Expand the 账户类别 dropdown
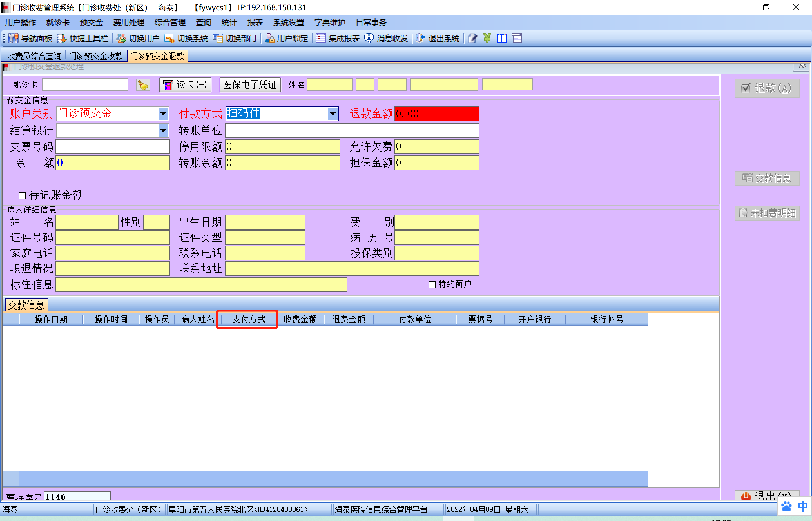812x521 pixels. pyautogui.click(x=163, y=114)
